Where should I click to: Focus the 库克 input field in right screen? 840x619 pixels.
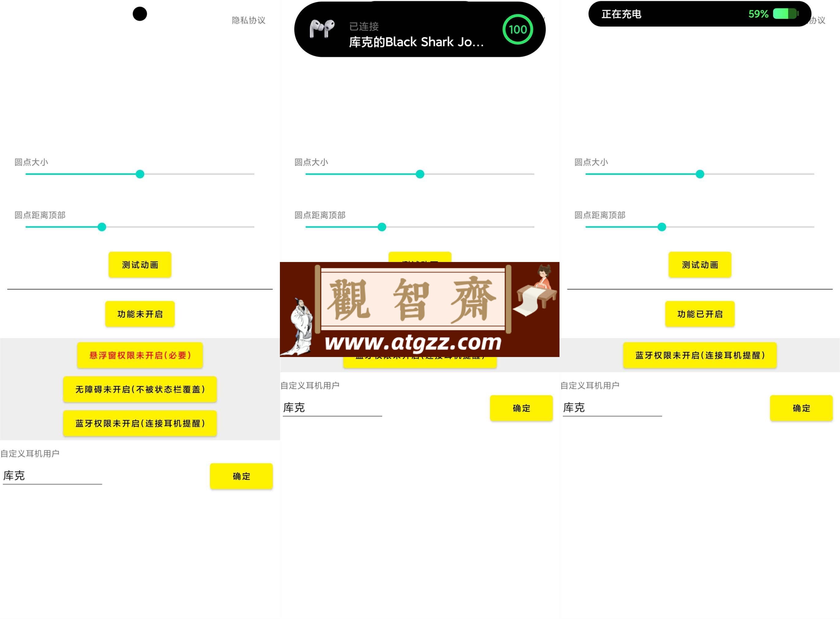pos(613,408)
